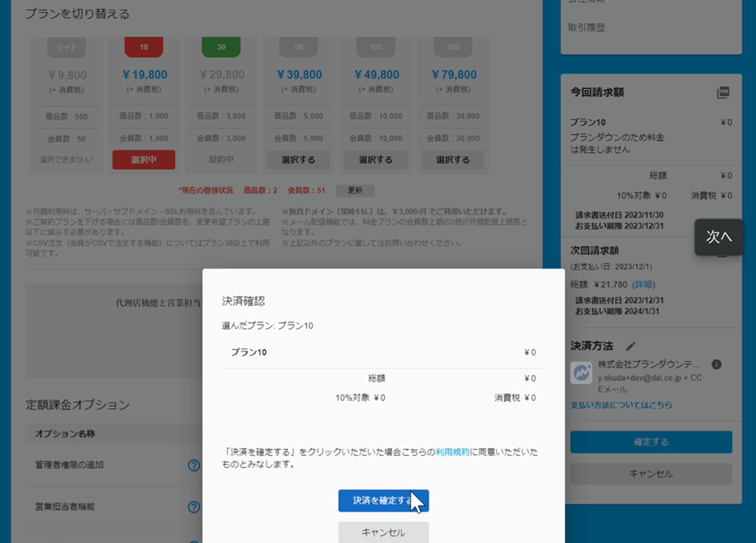Choose 選択する under the ¥49,800 plan
Viewport: 756px width, 543px height.
(x=376, y=160)
